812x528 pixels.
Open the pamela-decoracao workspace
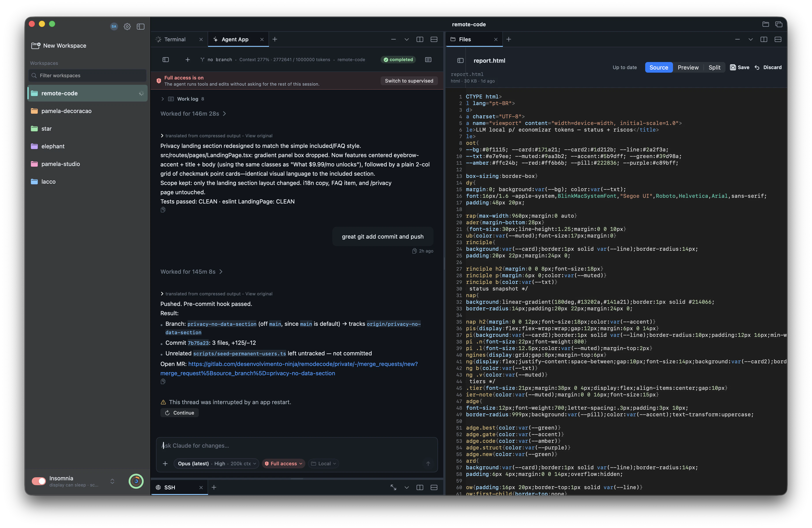(x=87, y=111)
